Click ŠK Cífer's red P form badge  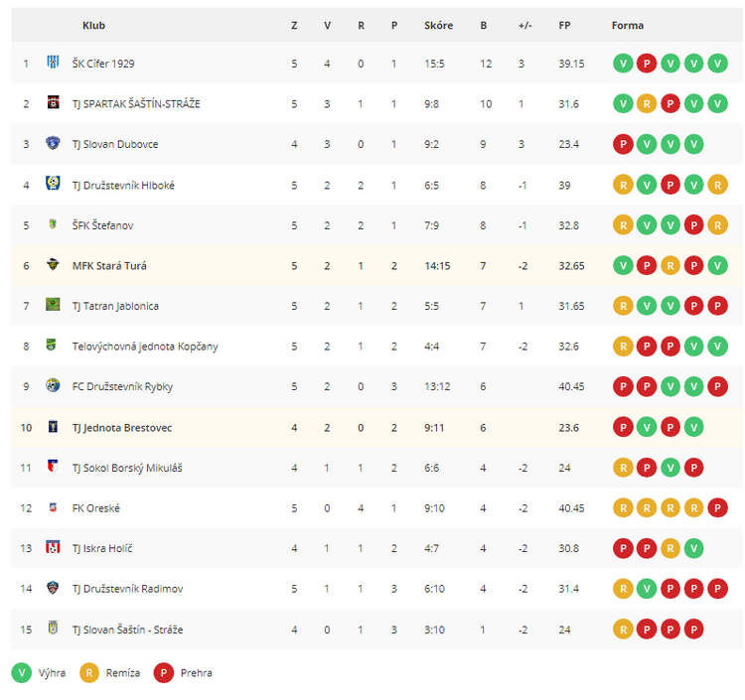point(647,64)
